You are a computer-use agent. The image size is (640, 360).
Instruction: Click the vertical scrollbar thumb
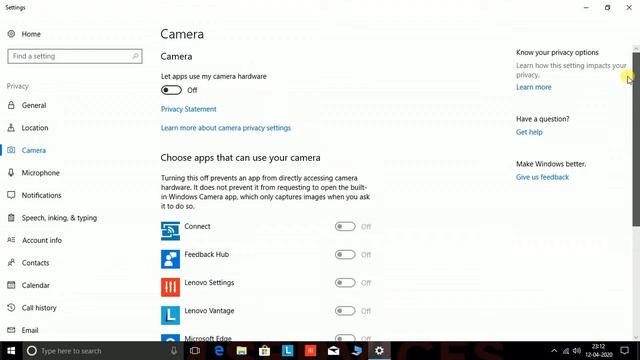(636, 139)
